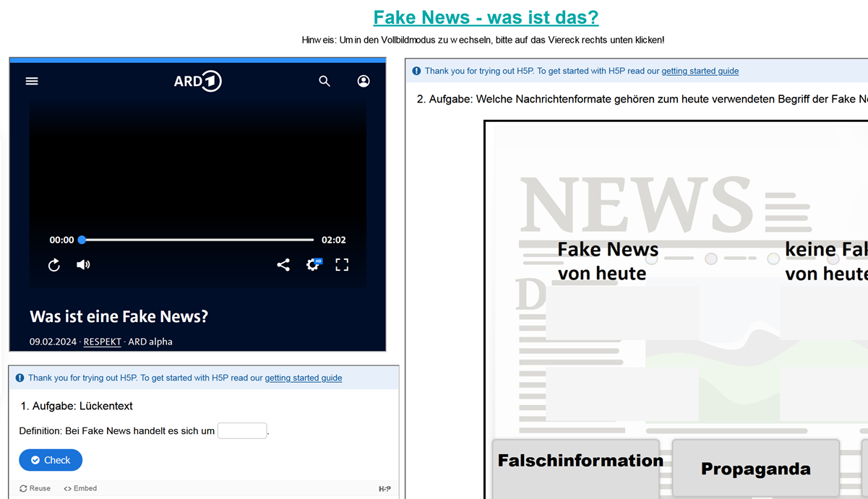Click the 'Fake News - was ist das?' heading

pyautogui.click(x=486, y=17)
